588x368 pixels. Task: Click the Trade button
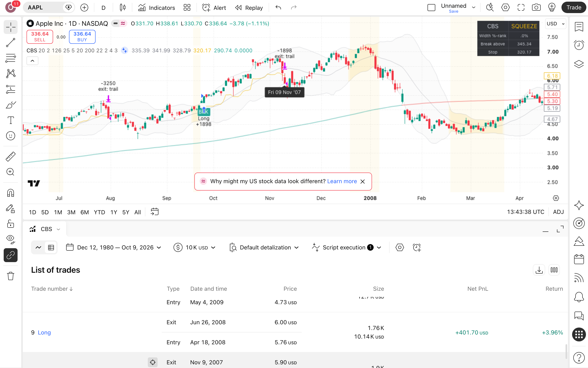(x=574, y=8)
